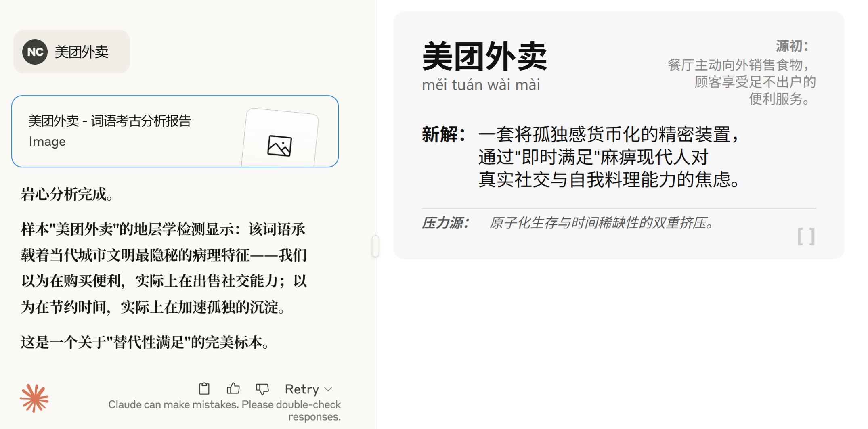Select the 美团外卖 user message bubble

coord(71,52)
